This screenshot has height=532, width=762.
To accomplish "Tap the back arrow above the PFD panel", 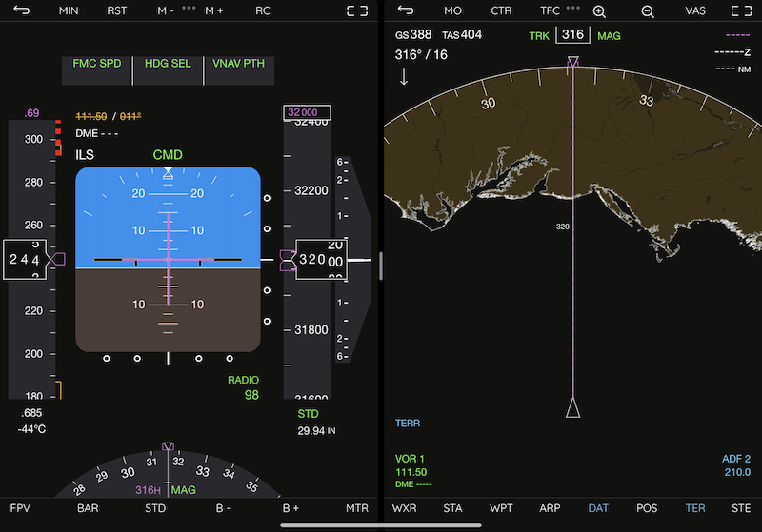I will tap(22, 11).
